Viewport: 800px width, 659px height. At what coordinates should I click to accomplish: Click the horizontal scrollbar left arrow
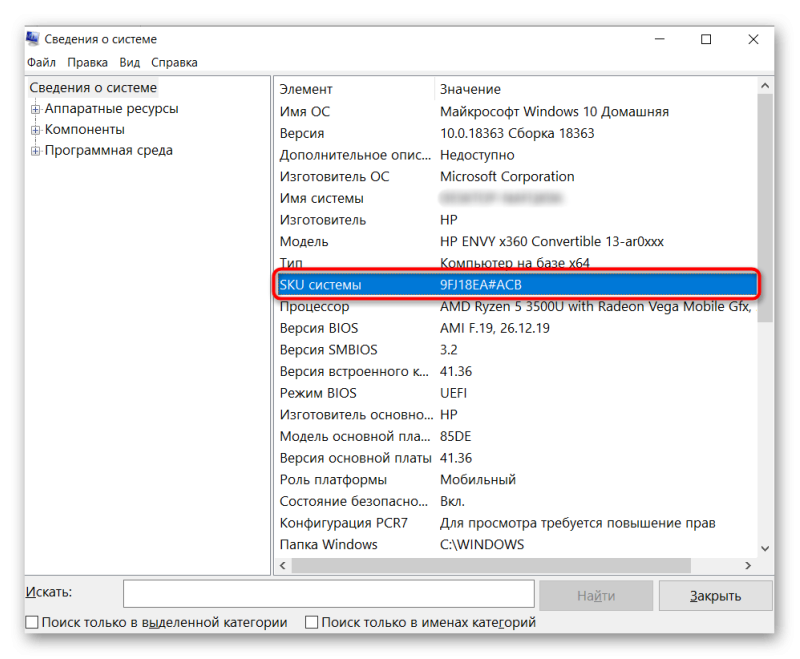[283, 566]
